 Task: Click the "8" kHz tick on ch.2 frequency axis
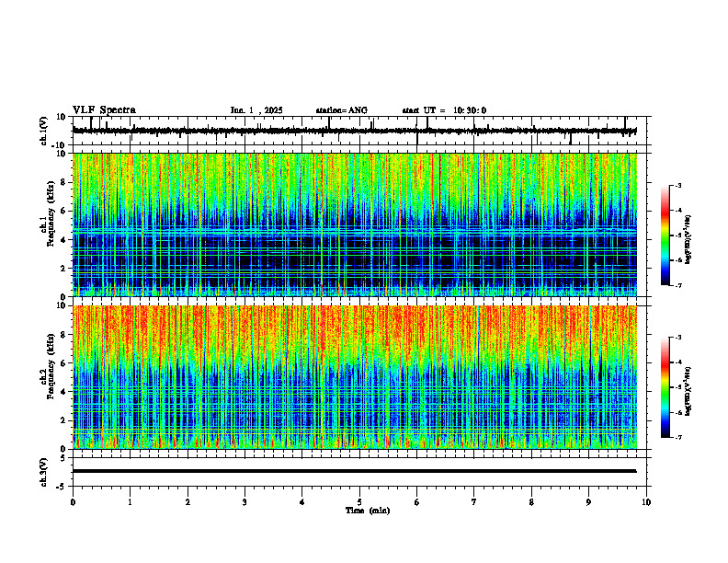point(64,335)
